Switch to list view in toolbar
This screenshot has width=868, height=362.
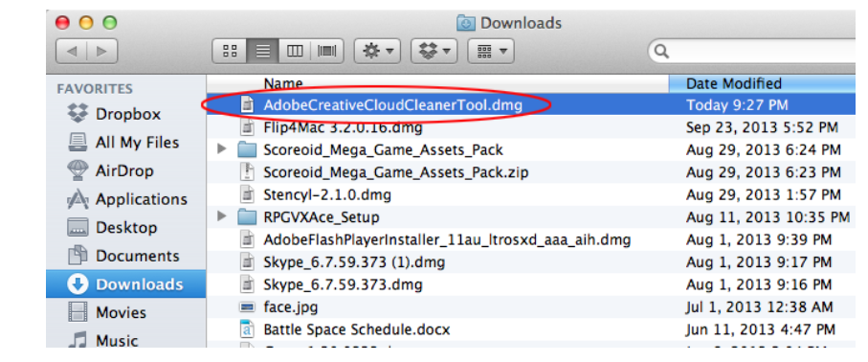pyautogui.click(x=262, y=52)
